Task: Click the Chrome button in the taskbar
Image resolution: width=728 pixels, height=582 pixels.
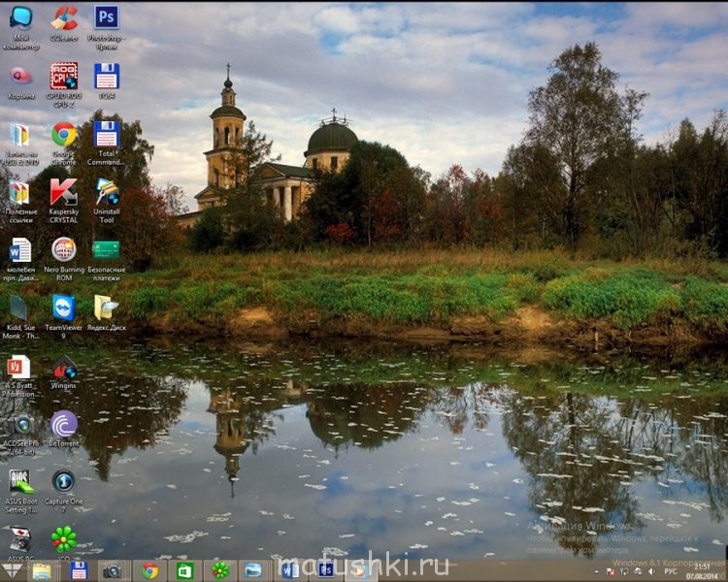Action: [x=149, y=570]
